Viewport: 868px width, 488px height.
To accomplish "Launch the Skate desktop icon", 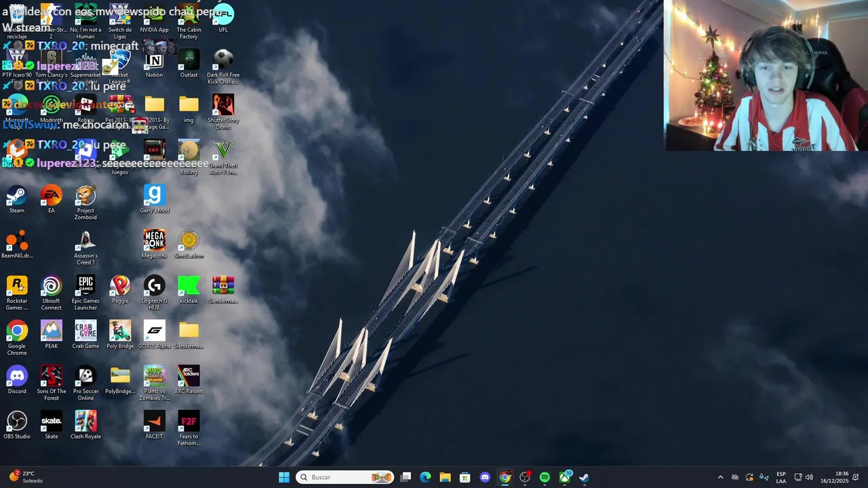I will [x=52, y=426].
